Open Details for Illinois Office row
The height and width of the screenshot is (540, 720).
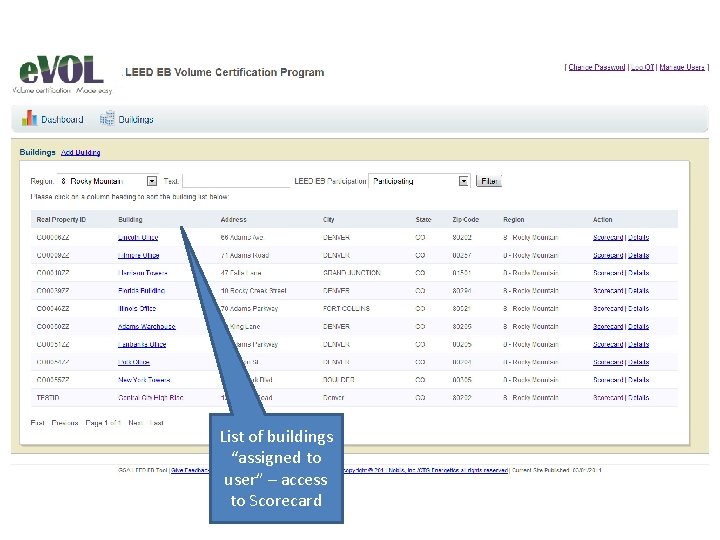point(638,309)
